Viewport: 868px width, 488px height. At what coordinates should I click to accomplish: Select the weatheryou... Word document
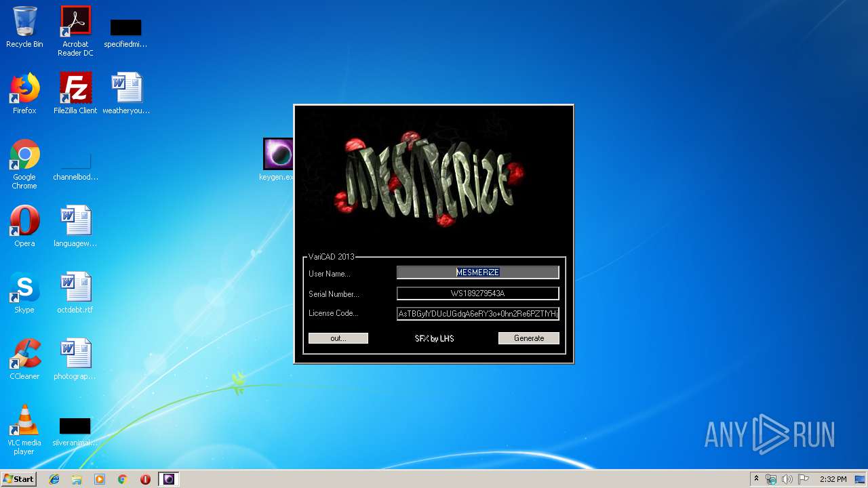126,94
